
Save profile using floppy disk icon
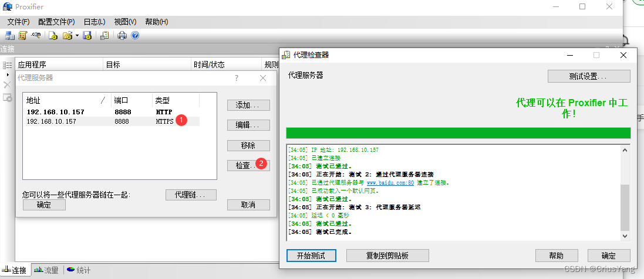[87, 36]
